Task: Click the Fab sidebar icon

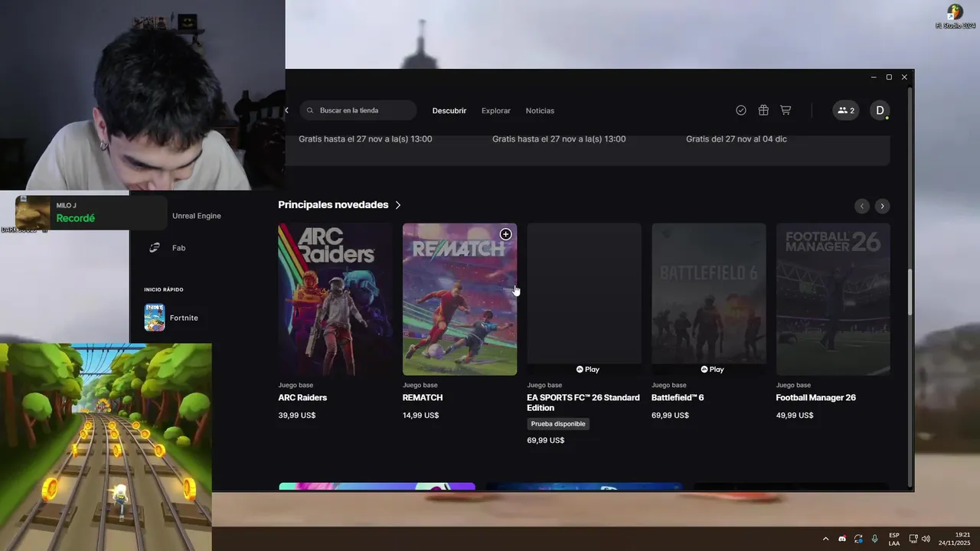Action: pyautogui.click(x=155, y=248)
